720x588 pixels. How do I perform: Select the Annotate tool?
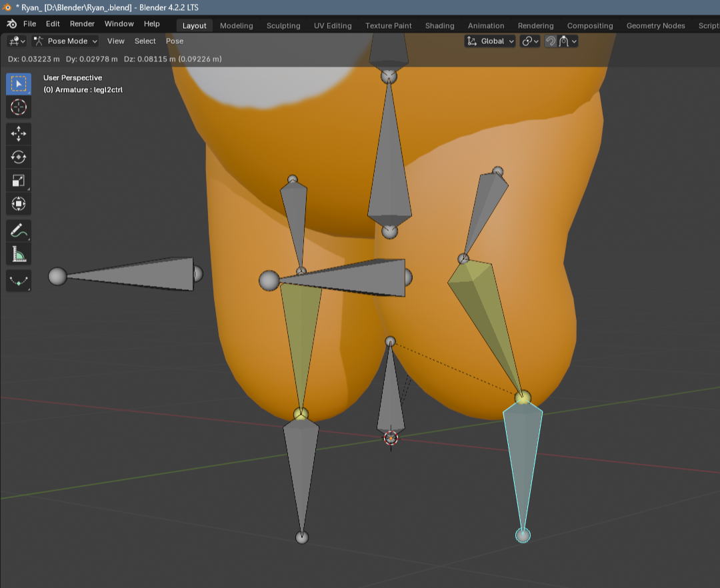(x=19, y=231)
